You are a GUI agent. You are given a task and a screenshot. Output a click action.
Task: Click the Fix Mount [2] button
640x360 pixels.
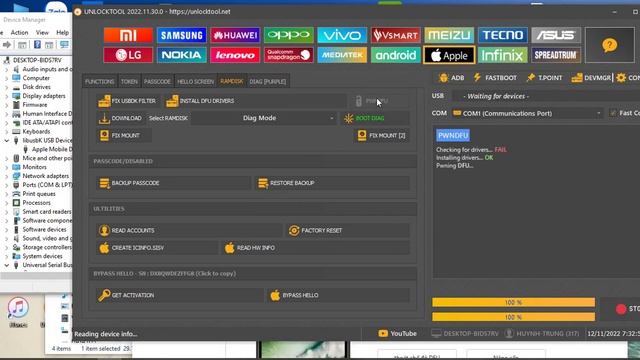(x=382, y=136)
